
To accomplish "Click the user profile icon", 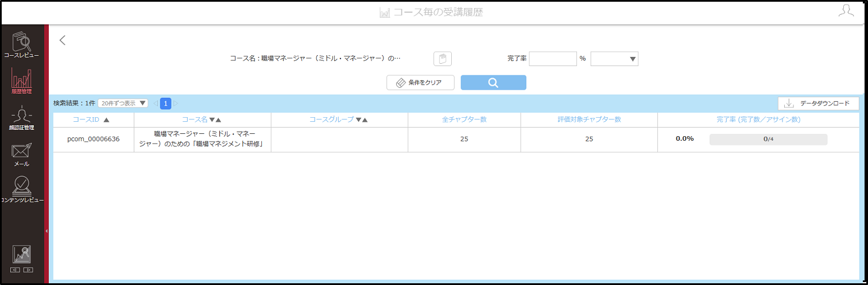I will click(846, 11).
